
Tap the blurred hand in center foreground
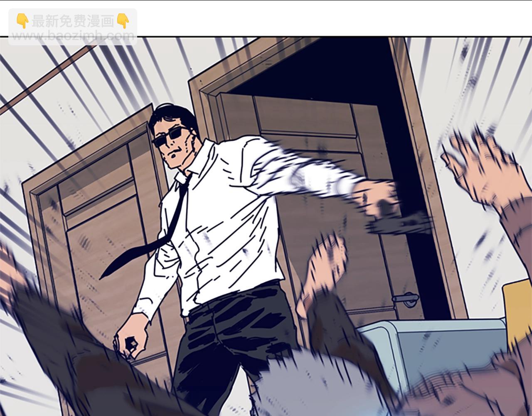point(324,266)
